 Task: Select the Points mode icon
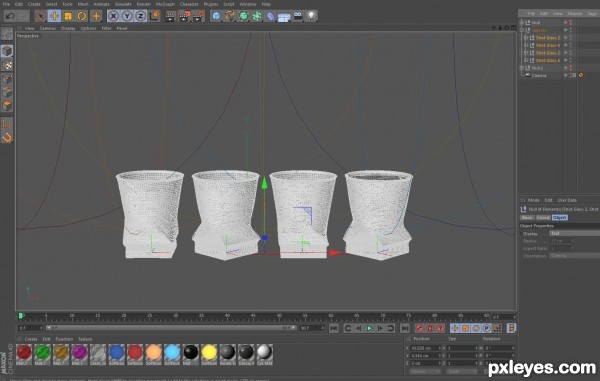(x=7, y=79)
